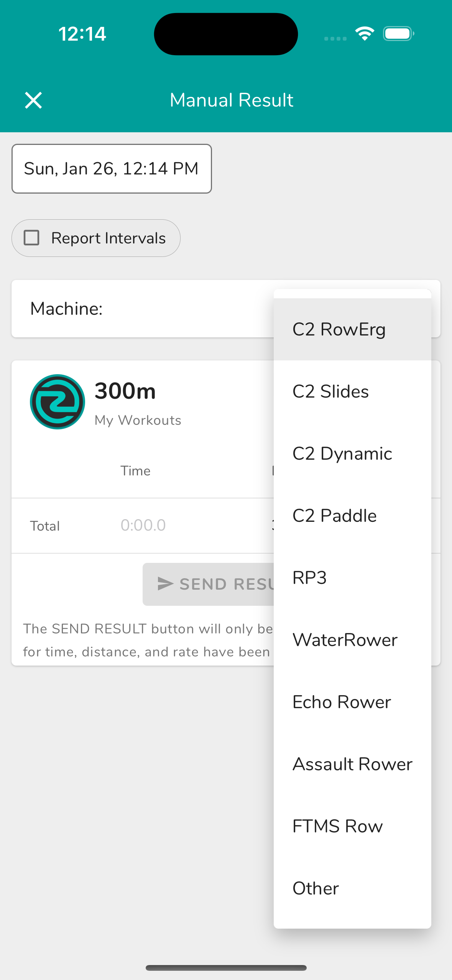
Task: Enable the Report Intervals checkbox
Action: point(32,238)
